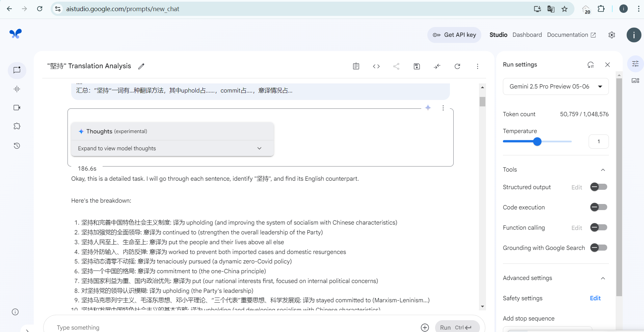Open the Documentation link

[x=571, y=35]
